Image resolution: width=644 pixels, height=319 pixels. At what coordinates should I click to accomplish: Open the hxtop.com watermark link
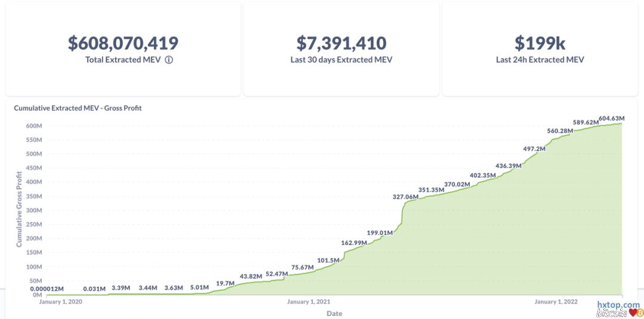point(618,305)
